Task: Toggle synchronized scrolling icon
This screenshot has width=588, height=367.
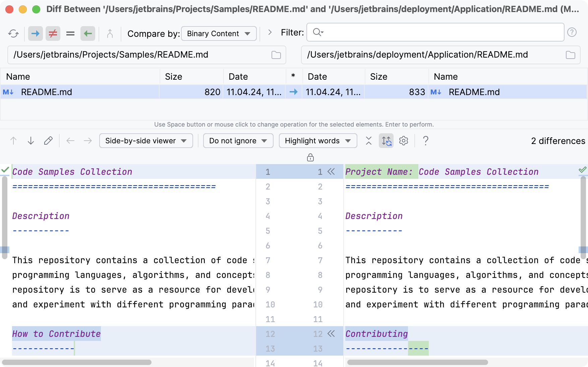Action: pyautogui.click(x=386, y=141)
